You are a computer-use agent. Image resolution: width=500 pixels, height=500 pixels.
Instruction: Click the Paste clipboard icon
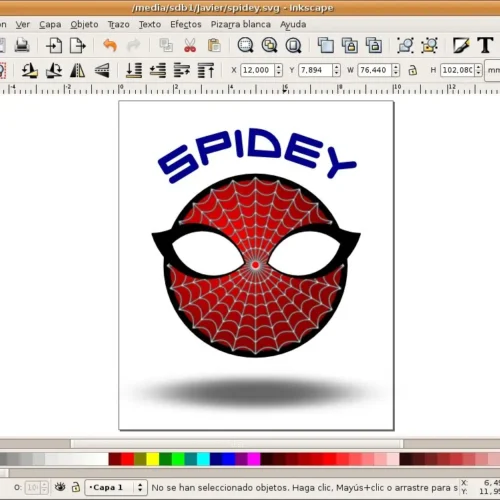click(214, 45)
